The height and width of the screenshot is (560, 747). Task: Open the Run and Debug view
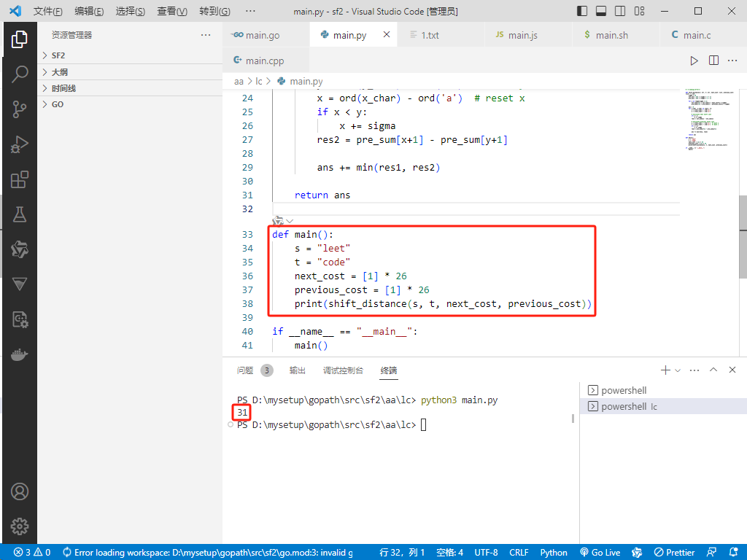coord(20,144)
